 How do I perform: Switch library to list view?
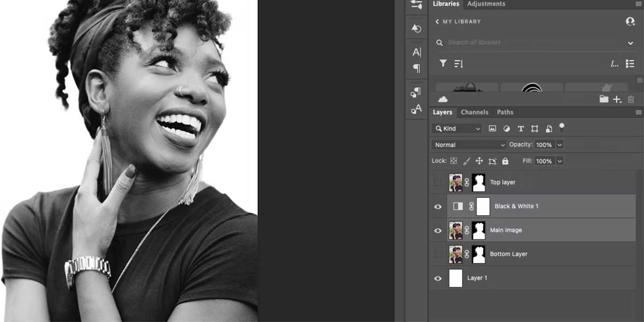click(x=630, y=63)
